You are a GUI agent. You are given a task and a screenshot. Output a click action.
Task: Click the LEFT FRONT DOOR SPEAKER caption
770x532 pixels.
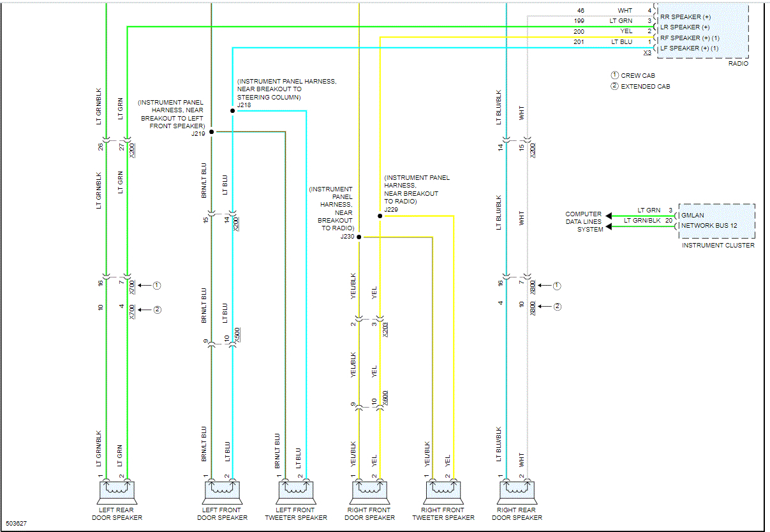[x=223, y=514]
